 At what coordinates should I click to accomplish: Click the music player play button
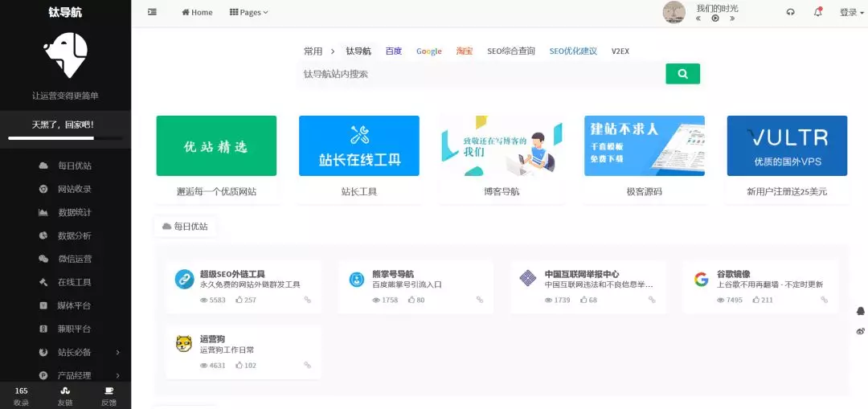tap(715, 18)
